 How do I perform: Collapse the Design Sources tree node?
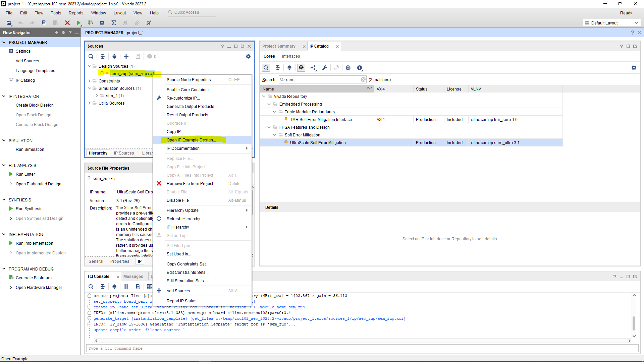(x=90, y=66)
